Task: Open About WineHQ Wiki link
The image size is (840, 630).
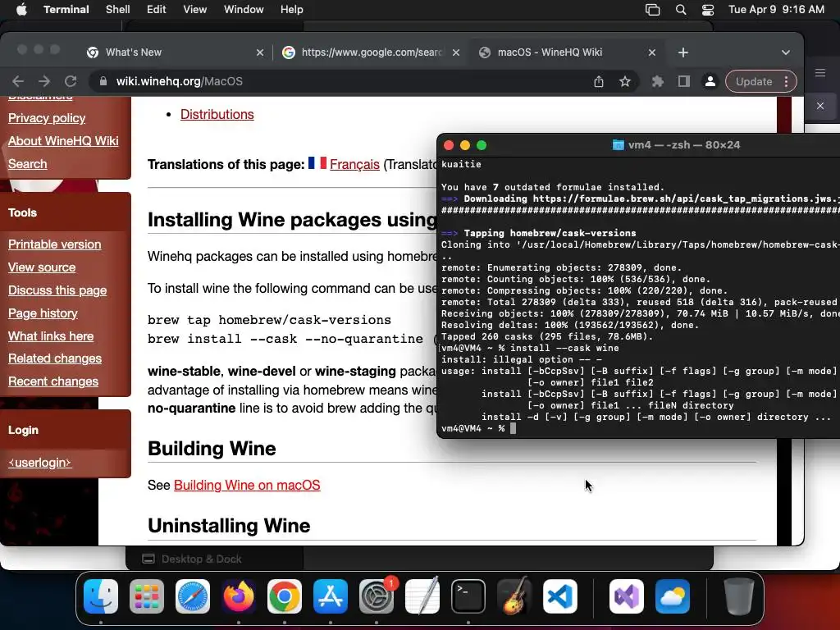Action: (x=63, y=141)
